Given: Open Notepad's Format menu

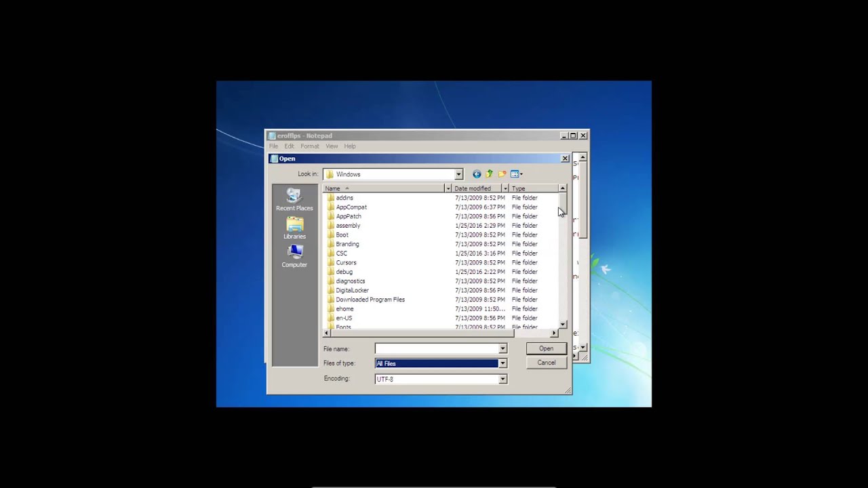Looking at the screenshot, I should click(x=310, y=146).
